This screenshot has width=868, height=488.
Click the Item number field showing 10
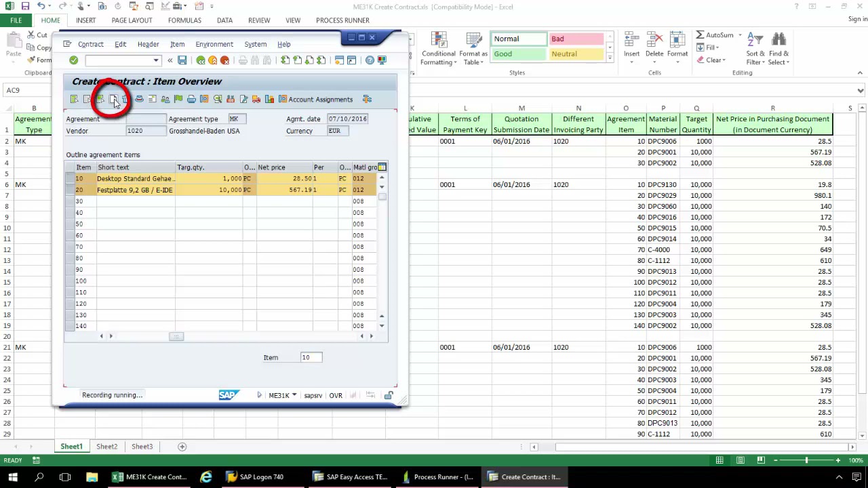[311, 357]
